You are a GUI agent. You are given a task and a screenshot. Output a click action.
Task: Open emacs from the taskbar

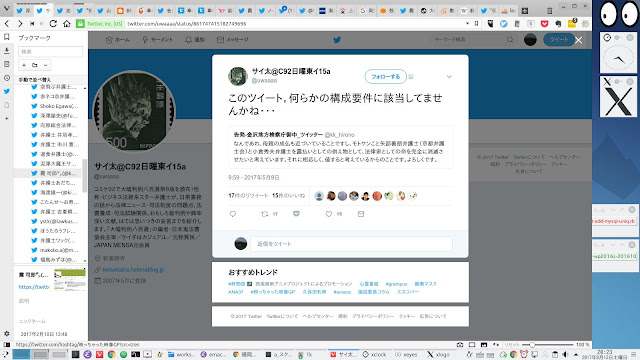tap(213, 355)
